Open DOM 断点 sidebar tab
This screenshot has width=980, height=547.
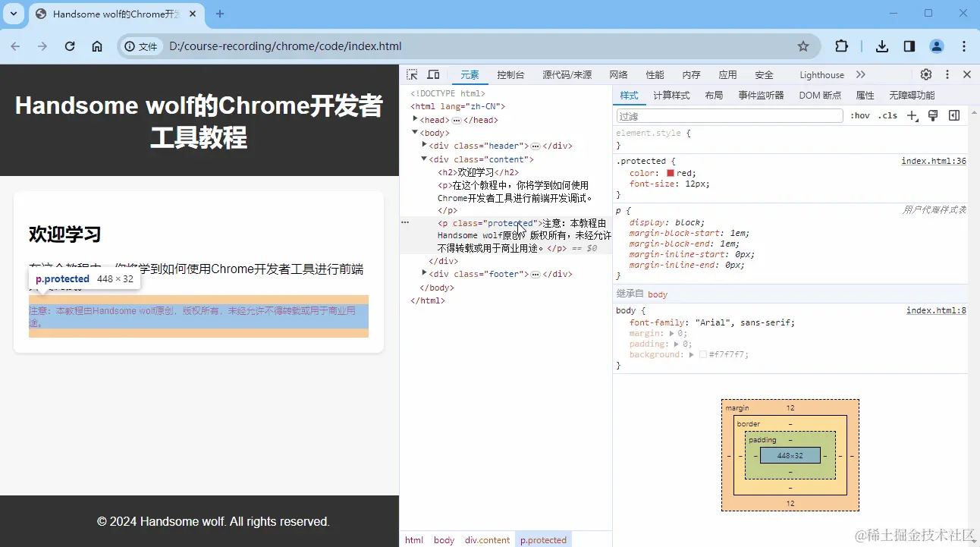[x=820, y=95]
